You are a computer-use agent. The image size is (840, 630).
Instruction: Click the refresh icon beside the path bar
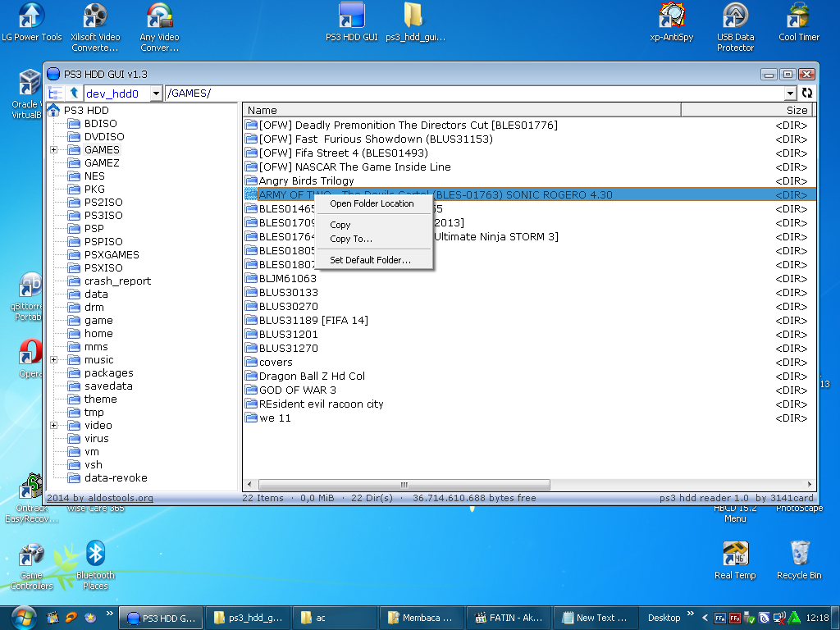pos(806,93)
